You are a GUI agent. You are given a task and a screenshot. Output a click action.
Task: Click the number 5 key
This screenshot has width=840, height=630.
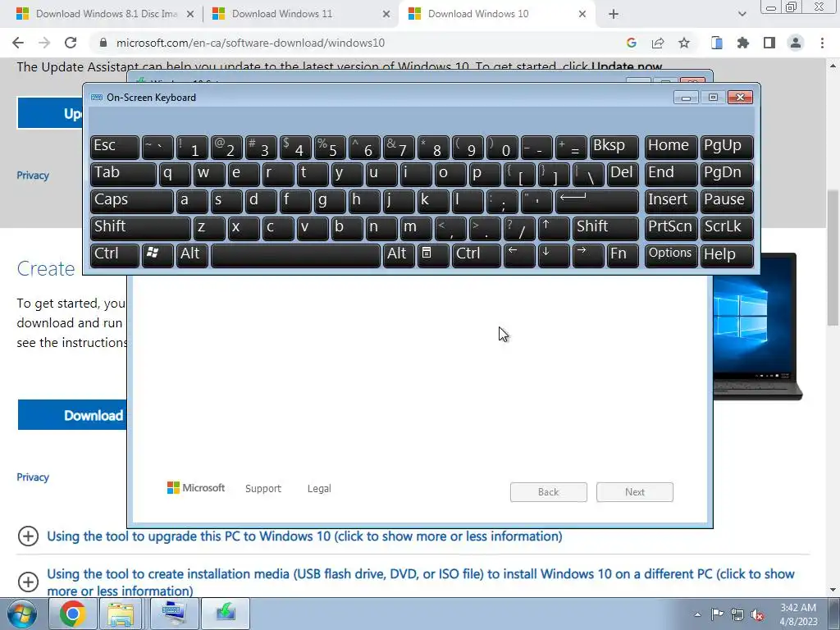coord(330,147)
